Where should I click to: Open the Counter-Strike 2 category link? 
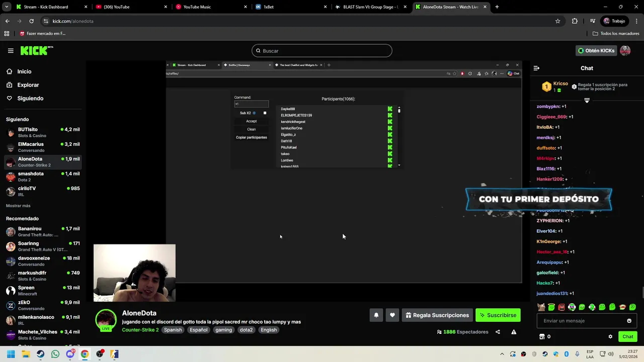pos(140,330)
